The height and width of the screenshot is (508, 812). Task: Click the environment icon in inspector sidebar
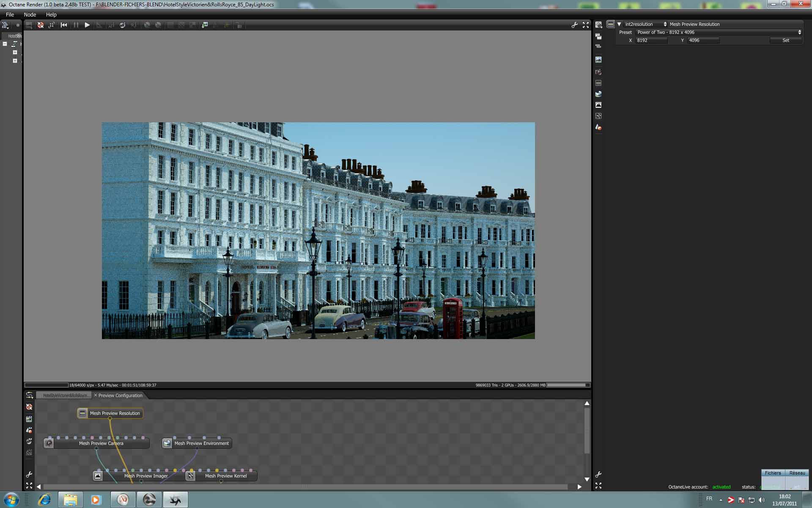(x=598, y=94)
